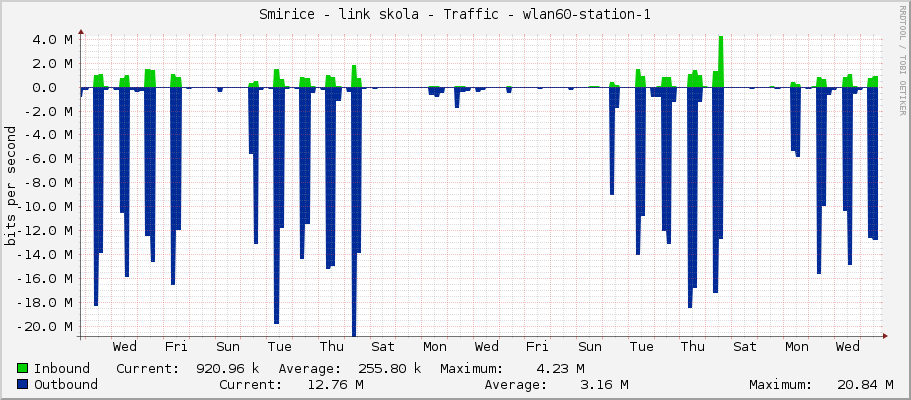This screenshot has width=911, height=400.
Task: Select the Outbound maximum value '20.84 M'
Action: click(x=865, y=384)
